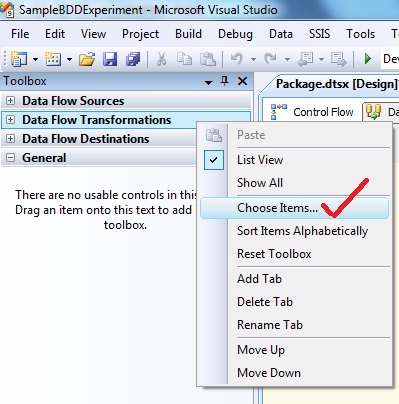Open the Add New Item dropdown arrow

69,60
